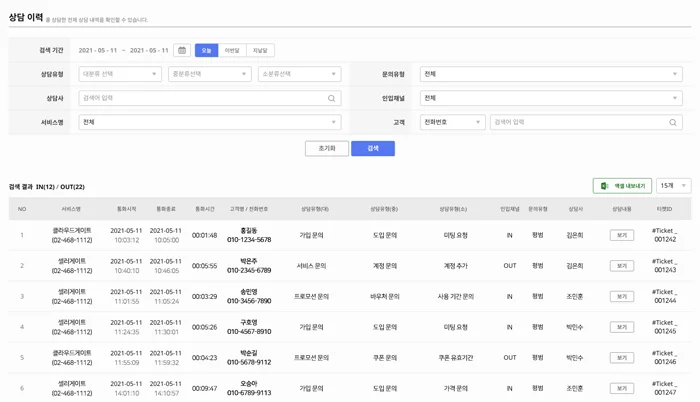The width and height of the screenshot is (700, 402).
Task: Change the 전화번호 customer search type
Action: [x=452, y=123]
